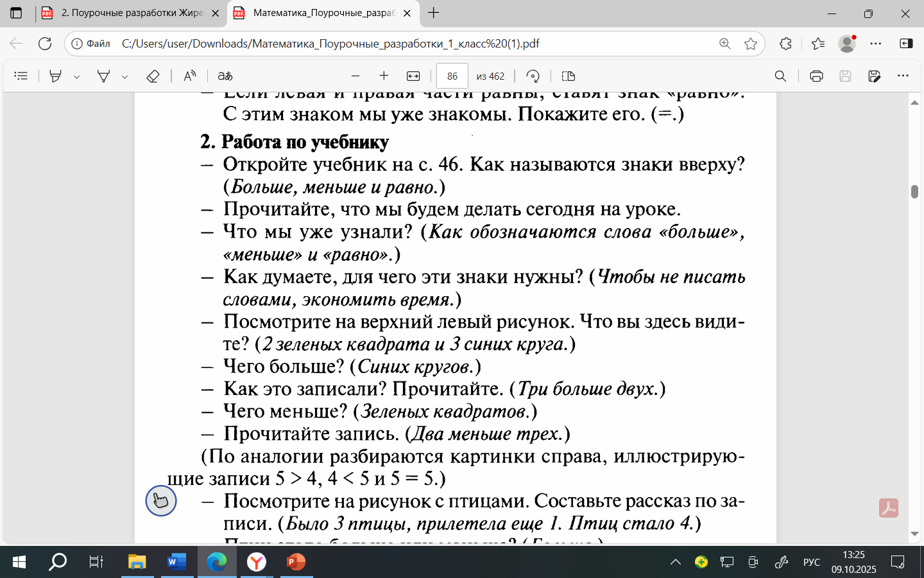Print the PDF document
Screen dimensions: 924x578
click(x=816, y=76)
